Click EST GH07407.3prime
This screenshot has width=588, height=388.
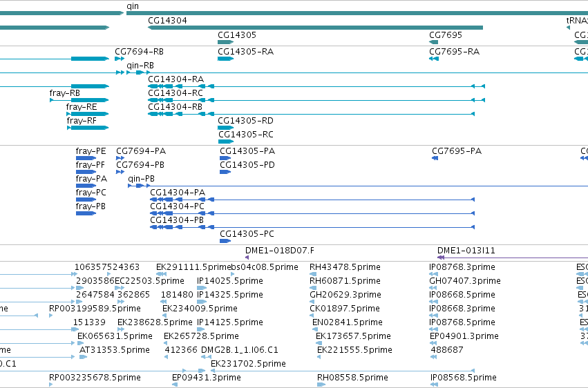coord(465,281)
